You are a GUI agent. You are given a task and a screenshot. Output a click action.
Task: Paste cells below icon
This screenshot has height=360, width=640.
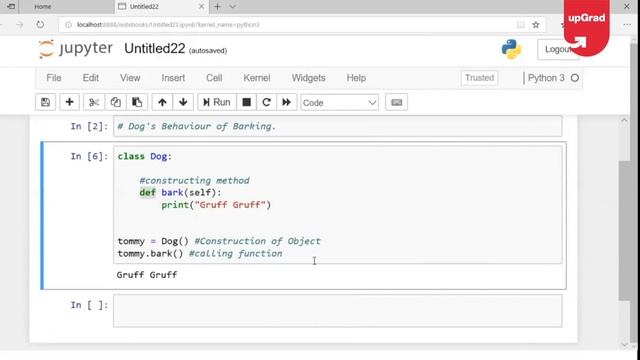137,102
